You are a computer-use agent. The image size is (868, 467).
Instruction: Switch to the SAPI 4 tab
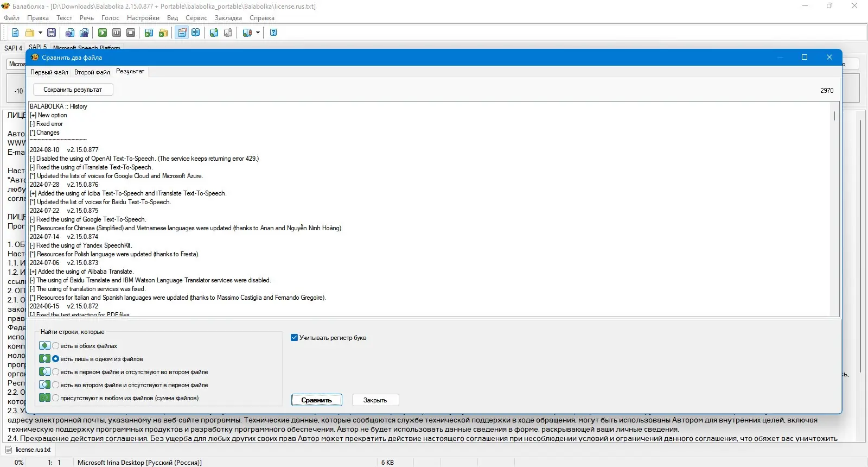(13, 48)
